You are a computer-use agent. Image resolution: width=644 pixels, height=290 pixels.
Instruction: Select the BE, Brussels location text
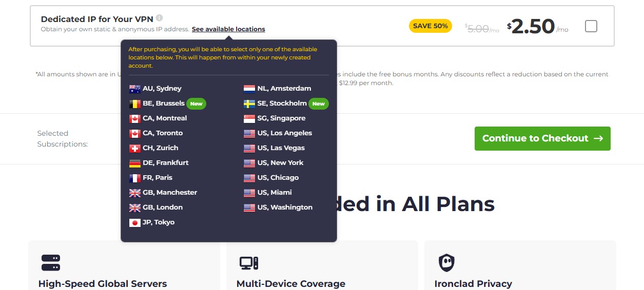(x=164, y=103)
